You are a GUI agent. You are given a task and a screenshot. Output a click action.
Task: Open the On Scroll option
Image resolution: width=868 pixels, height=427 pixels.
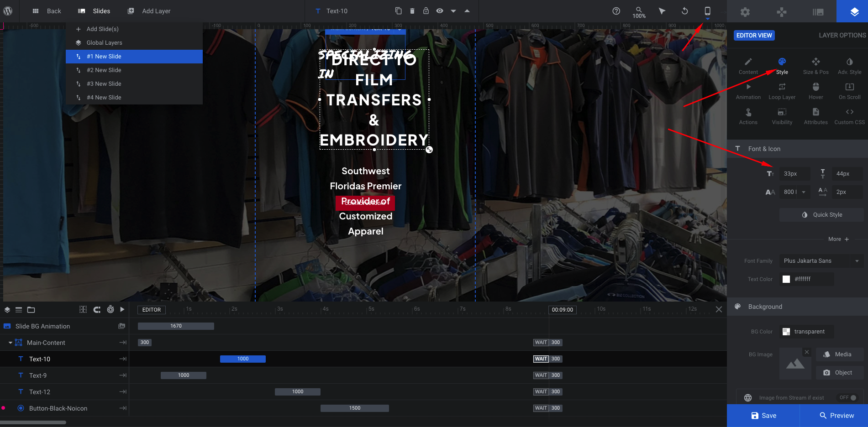[849, 91]
